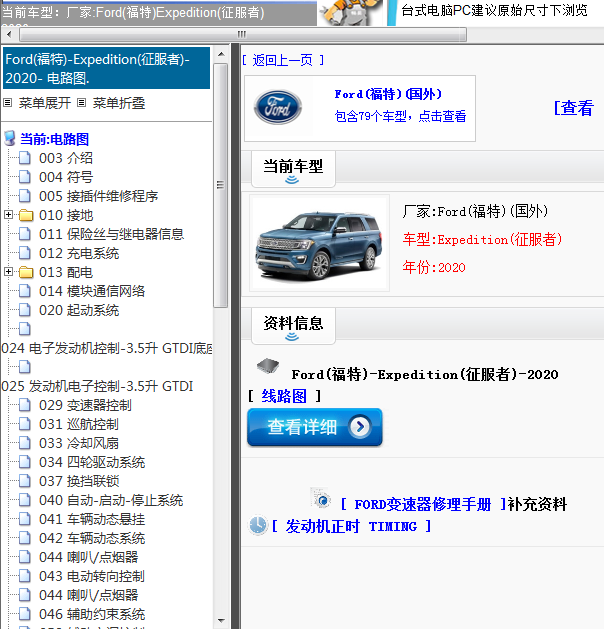The image size is (604, 629).
Task: Click the [查看 link at right edge
Action: (x=574, y=108)
